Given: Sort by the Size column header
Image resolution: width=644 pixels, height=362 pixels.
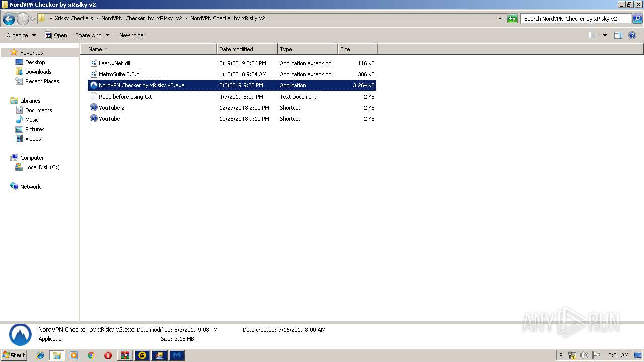Looking at the screenshot, I should [358, 49].
